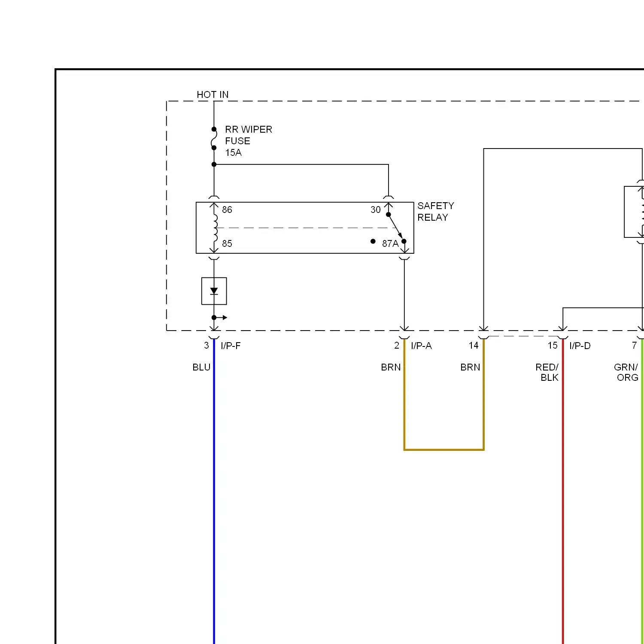Select the red wire line
The image size is (644, 644).
click(x=563, y=492)
